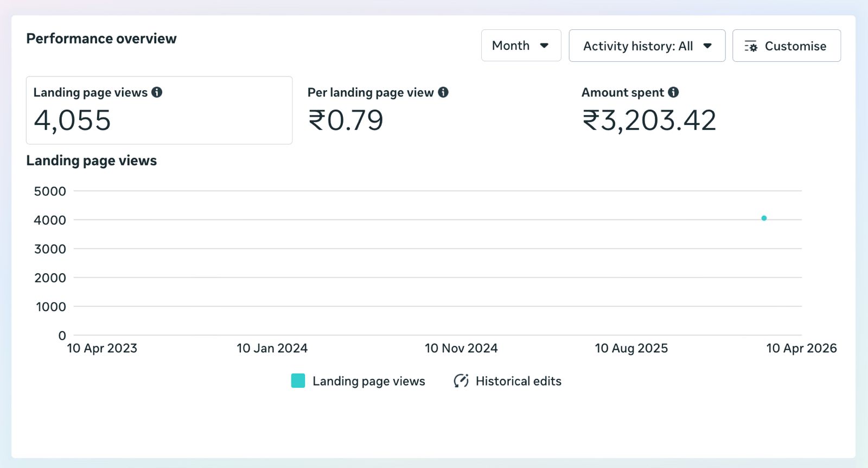868x468 pixels.
Task: Select the Landing page views metric card
Action: click(x=159, y=110)
